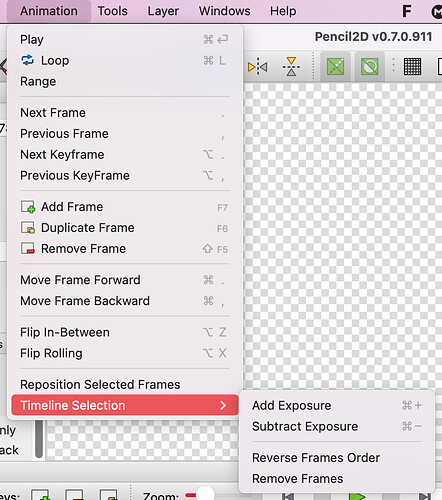The width and height of the screenshot is (442, 500).
Task: Click the horizontal flip icon in toolbar
Action: [257, 67]
